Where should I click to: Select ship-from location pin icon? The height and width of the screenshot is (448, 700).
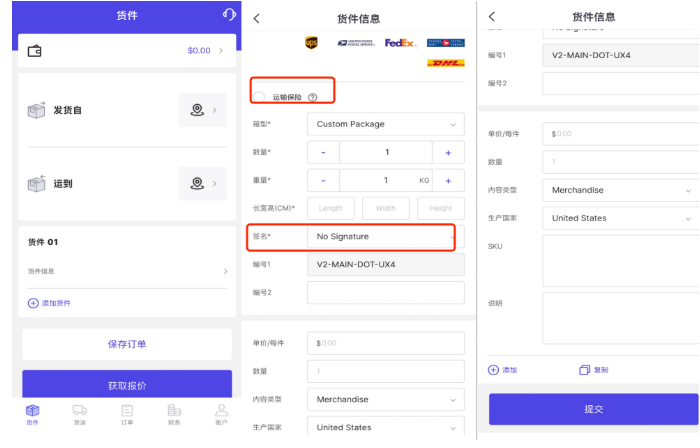click(x=197, y=110)
